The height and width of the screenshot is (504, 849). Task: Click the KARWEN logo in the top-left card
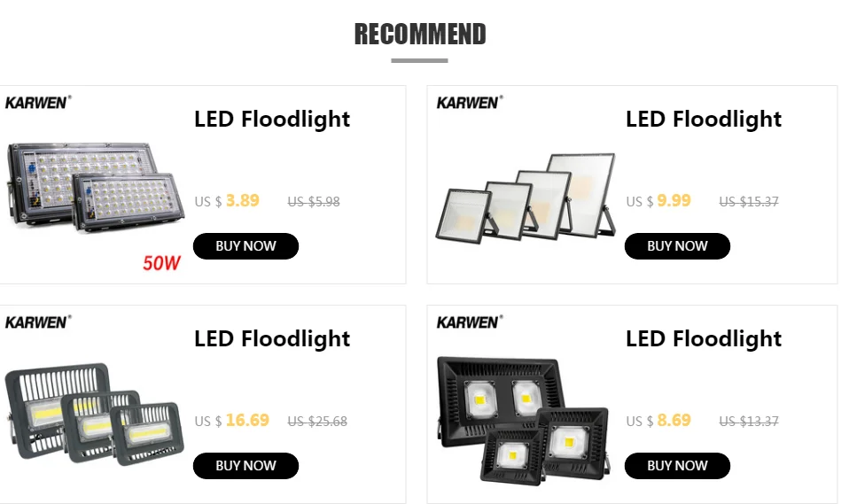[x=37, y=102]
